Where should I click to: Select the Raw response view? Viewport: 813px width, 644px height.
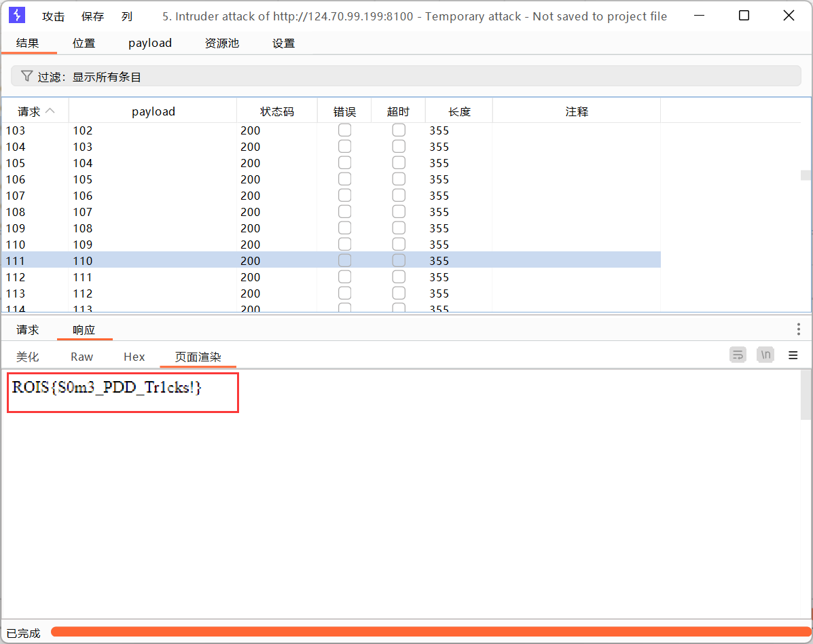82,357
